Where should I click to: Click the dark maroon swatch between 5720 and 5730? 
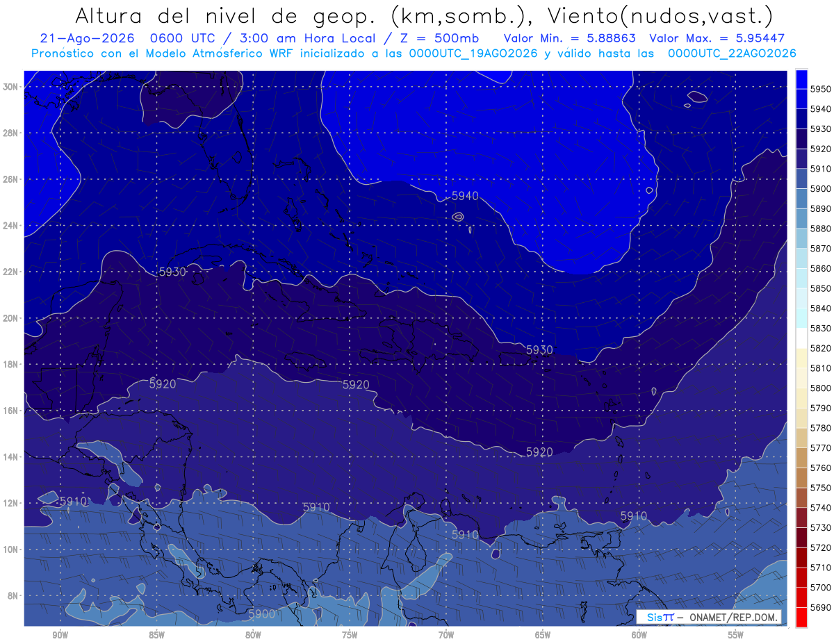coord(801,537)
